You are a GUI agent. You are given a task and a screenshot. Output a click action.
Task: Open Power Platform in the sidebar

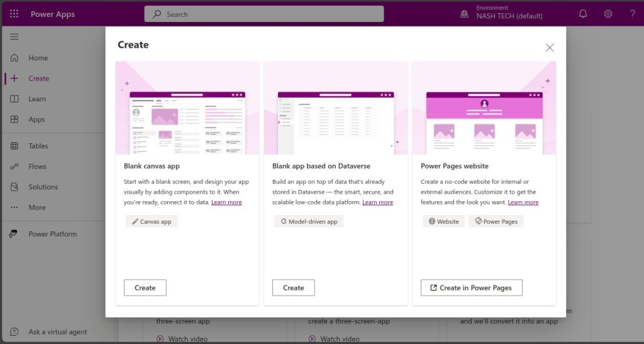pyautogui.click(x=52, y=234)
